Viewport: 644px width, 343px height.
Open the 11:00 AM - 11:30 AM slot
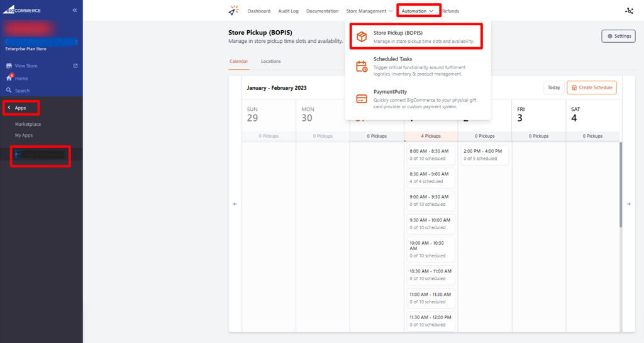click(x=431, y=298)
